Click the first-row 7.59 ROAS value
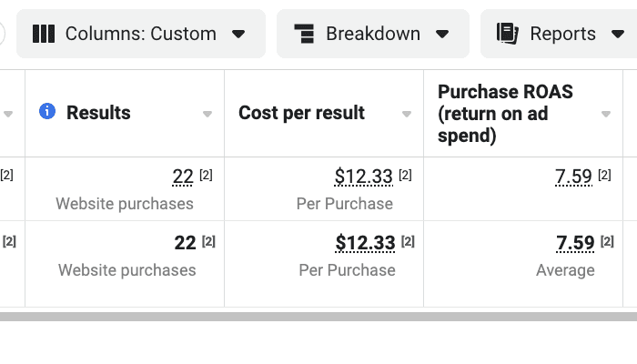 pos(573,177)
